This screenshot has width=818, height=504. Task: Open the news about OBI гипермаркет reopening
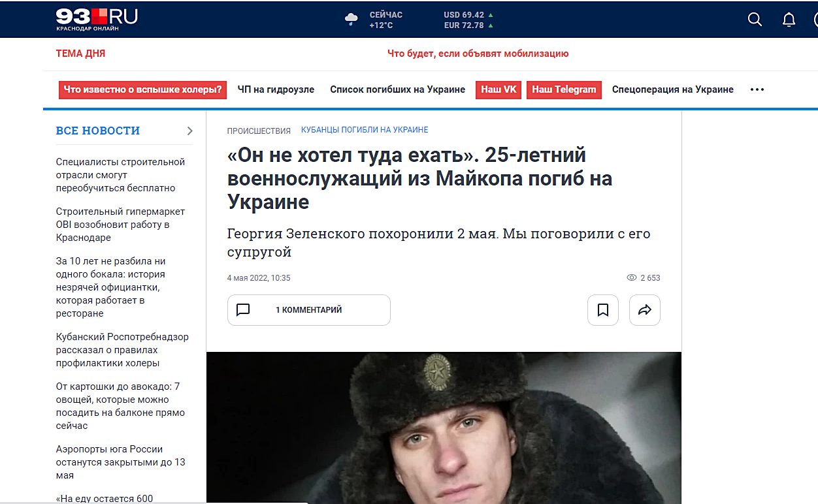tap(120, 225)
